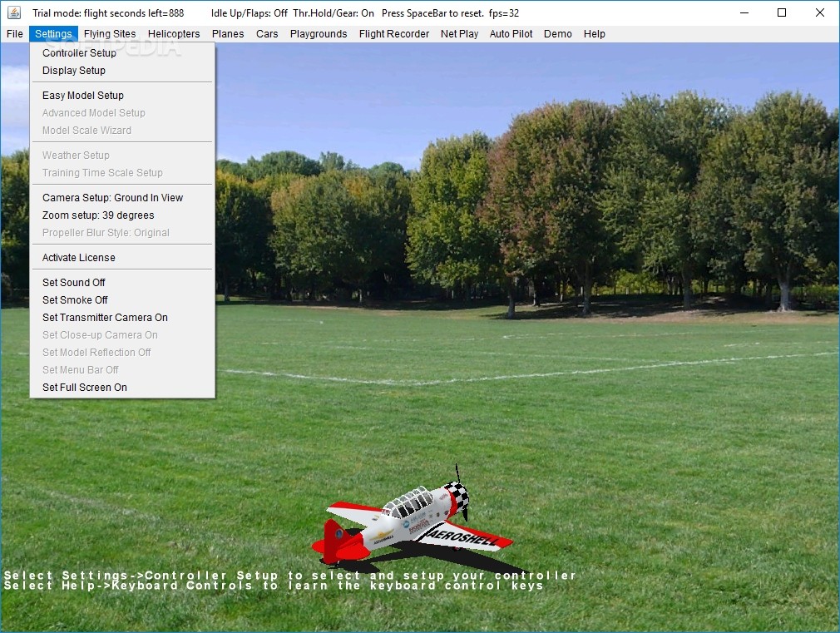Open Display Setup

[72, 71]
